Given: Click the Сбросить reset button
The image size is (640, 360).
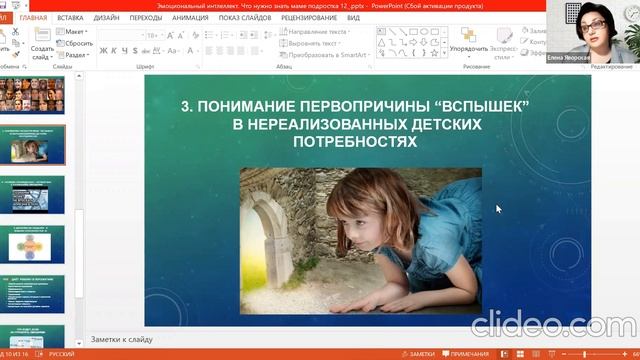Looking at the screenshot, I should pyautogui.click(x=75, y=43).
